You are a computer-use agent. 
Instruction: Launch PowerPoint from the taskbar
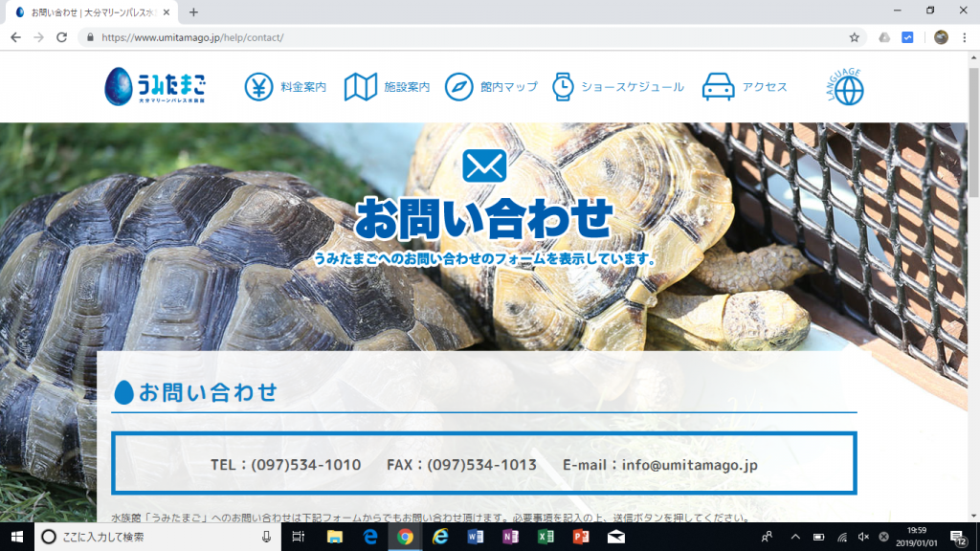[580, 537]
